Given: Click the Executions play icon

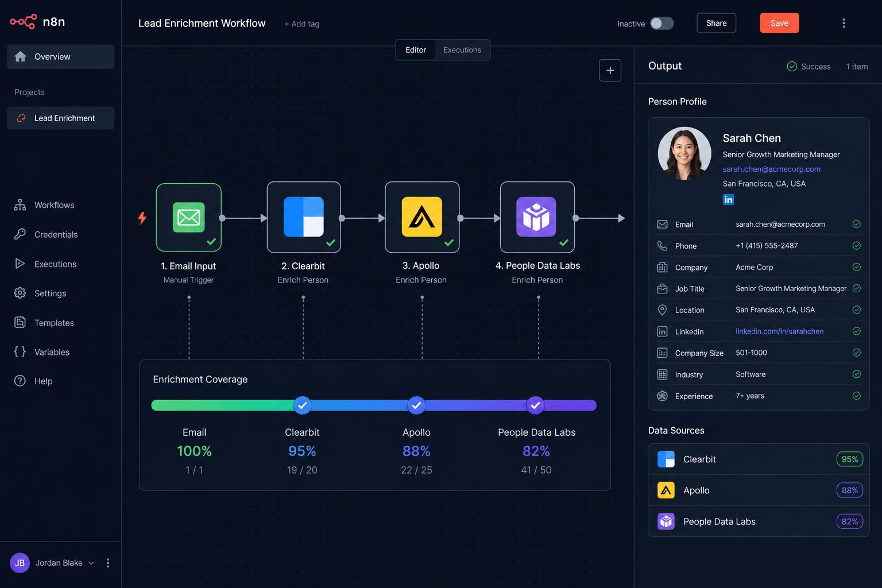Looking at the screenshot, I should pos(20,264).
